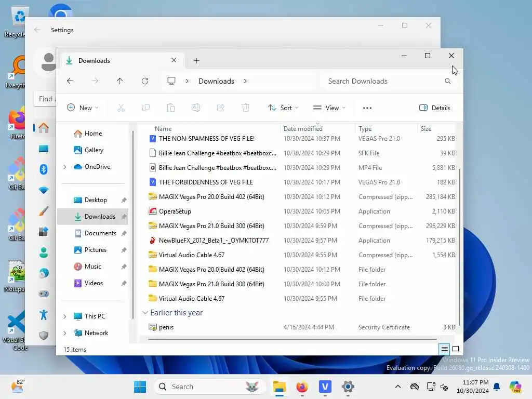
Task: Click the horizontal scrollbar below the file list
Action: (x=292, y=339)
